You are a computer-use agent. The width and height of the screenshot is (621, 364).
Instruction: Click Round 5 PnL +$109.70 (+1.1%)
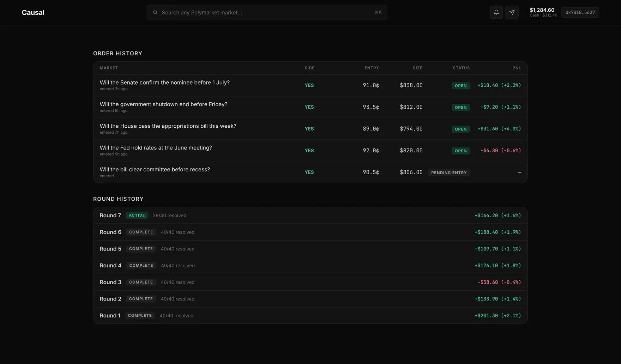point(498,249)
